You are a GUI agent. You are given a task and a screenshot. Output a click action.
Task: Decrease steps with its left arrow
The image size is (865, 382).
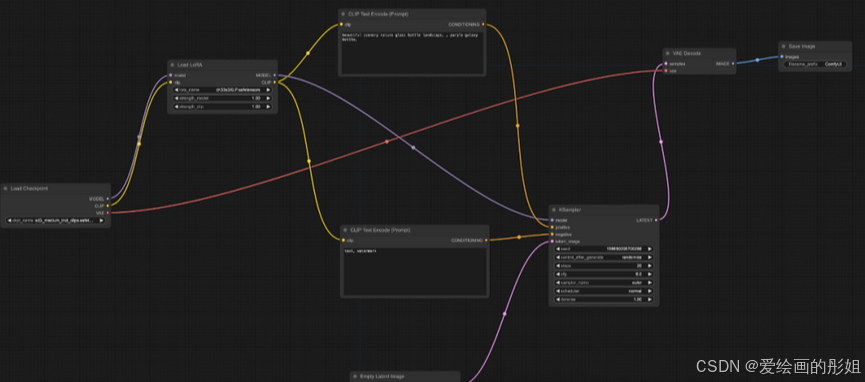[558, 266]
